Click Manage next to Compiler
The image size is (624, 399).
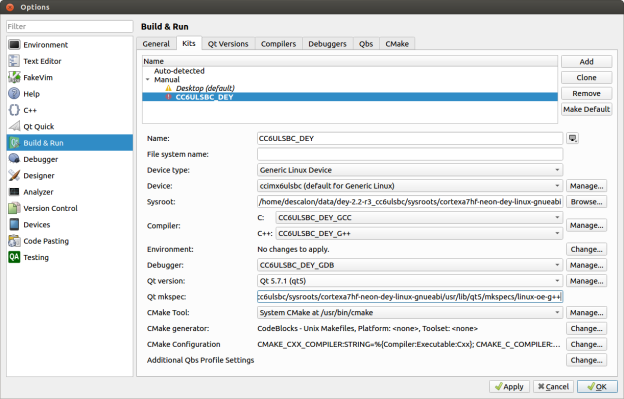pyautogui.click(x=587, y=226)
